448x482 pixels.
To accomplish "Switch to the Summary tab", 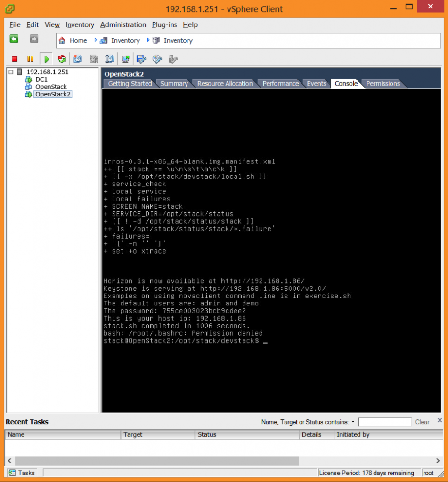I will pyautogui.click(x=174, y=84).
